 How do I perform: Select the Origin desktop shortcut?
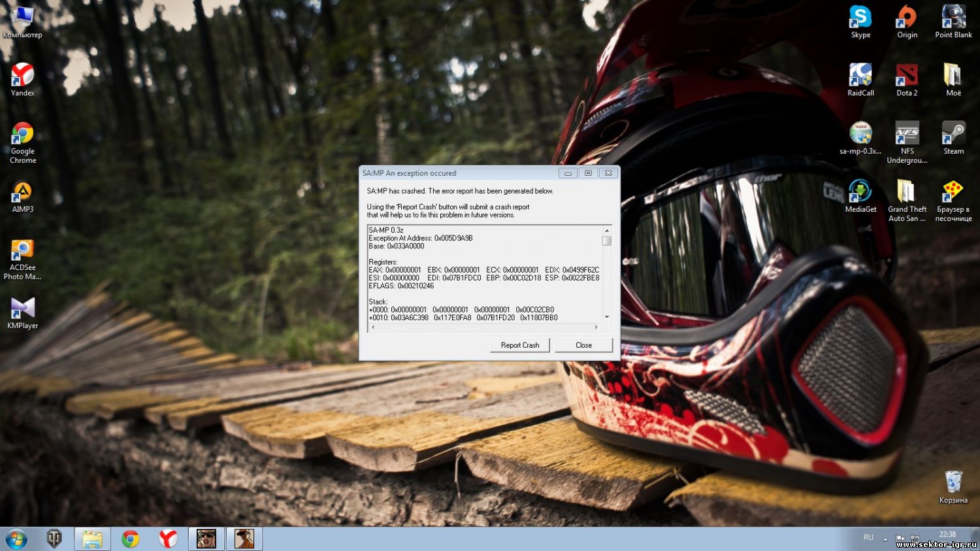907,22
